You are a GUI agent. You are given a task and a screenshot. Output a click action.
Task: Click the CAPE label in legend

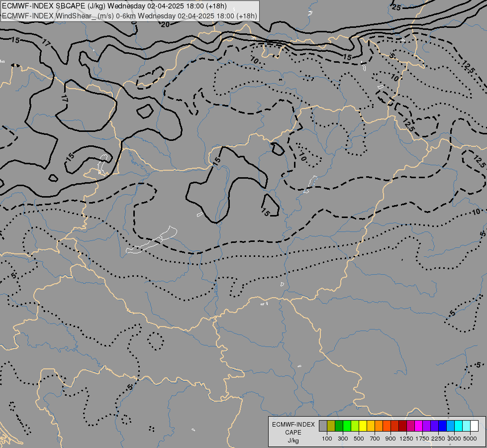coord(293,433)
